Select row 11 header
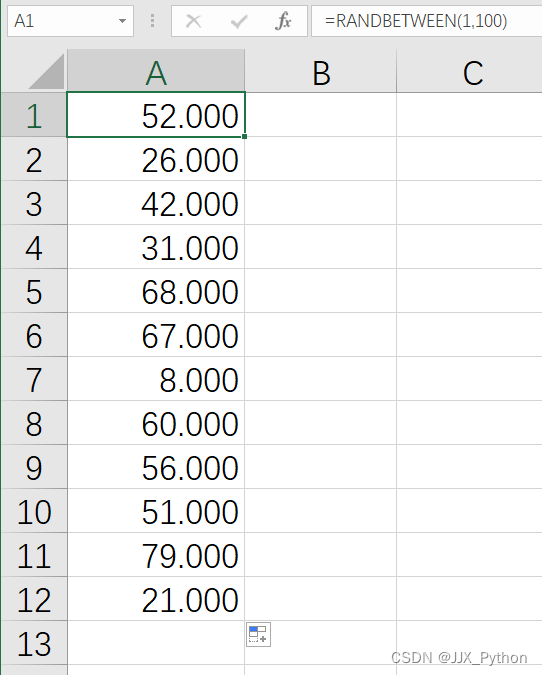 34,554
